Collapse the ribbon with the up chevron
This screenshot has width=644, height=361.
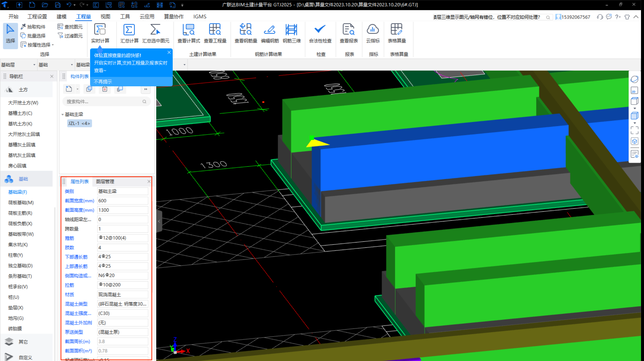coord(636,17)
